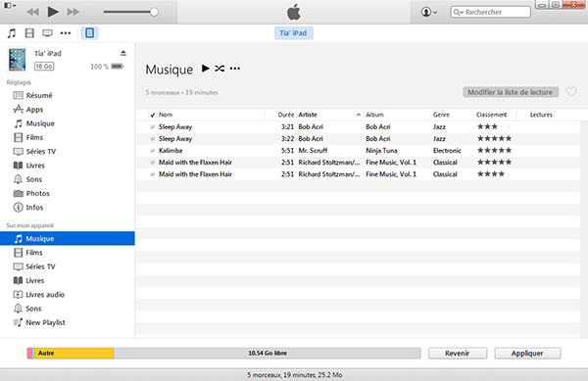
Task: Sort by the Lectures column header
Action: pyautogui.click(x=541, y=115)
